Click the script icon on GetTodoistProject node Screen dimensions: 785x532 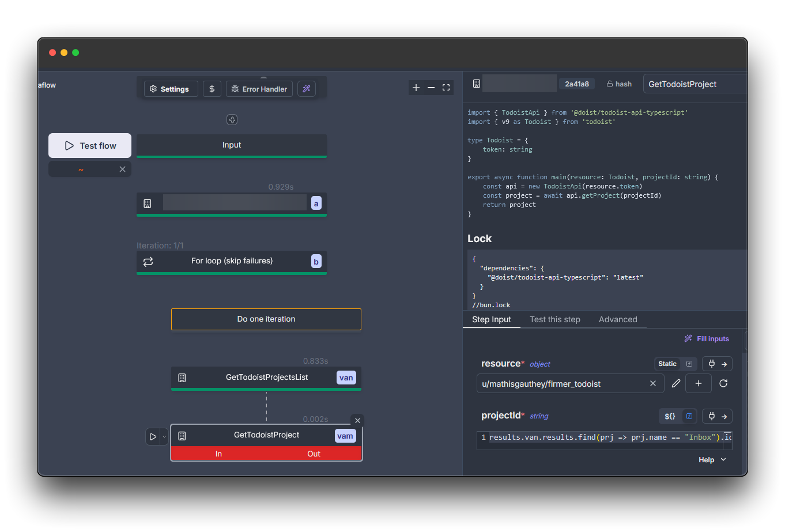(182, 436)
